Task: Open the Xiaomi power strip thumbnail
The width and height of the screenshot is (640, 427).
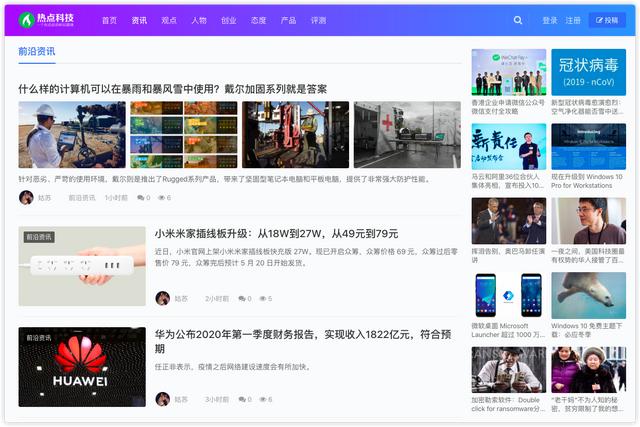Action: [x=82, y=266]
